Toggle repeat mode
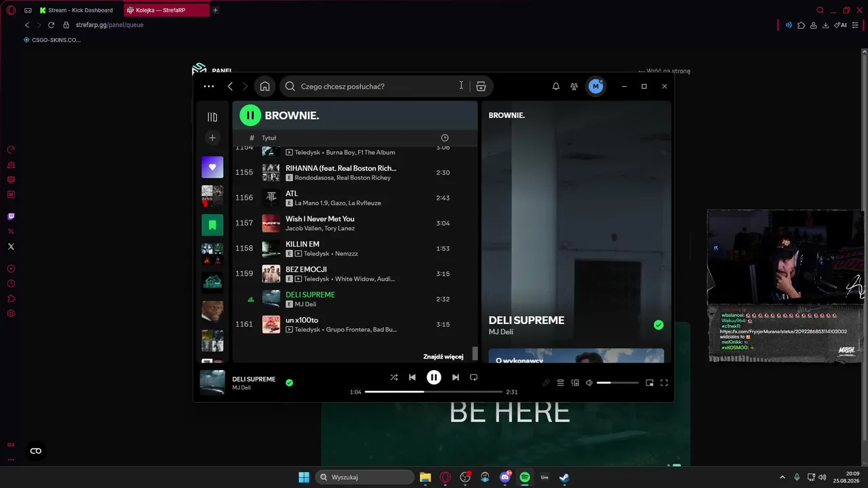Image resolution: width=868 pixels, height=488 pixels. coord(474,378)
